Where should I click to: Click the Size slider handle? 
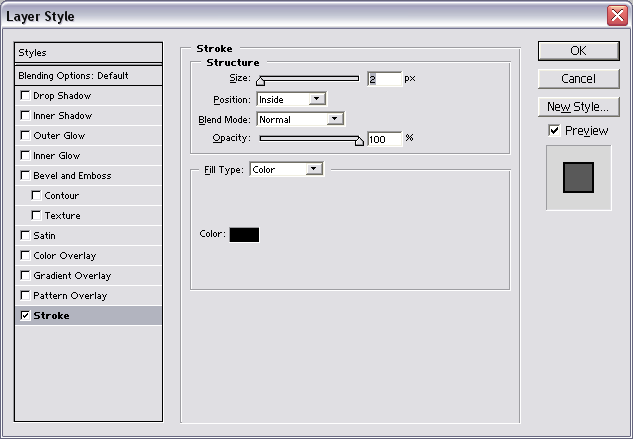tap(260, 81)
